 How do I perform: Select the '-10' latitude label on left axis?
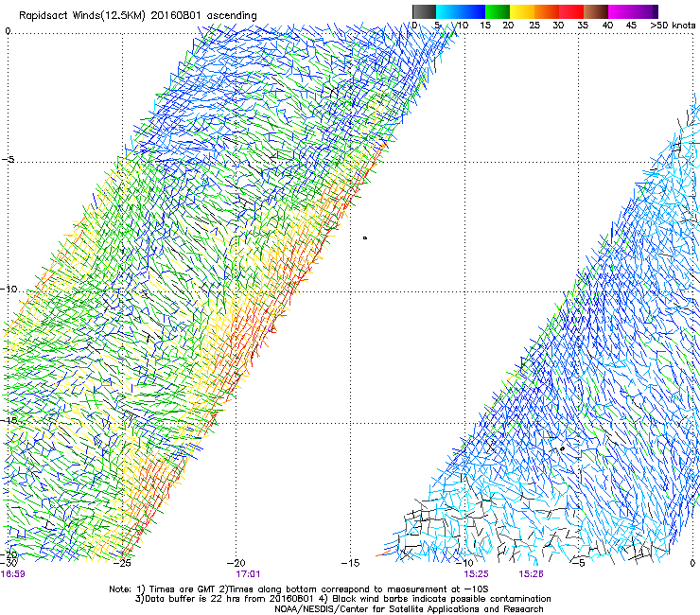point(9,290)
